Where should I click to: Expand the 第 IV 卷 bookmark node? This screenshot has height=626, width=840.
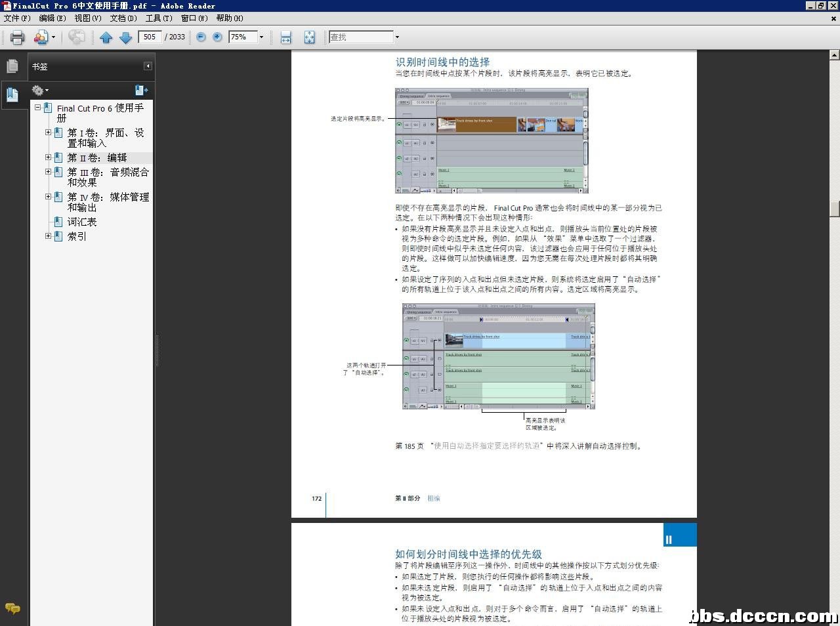coord(48,197)
